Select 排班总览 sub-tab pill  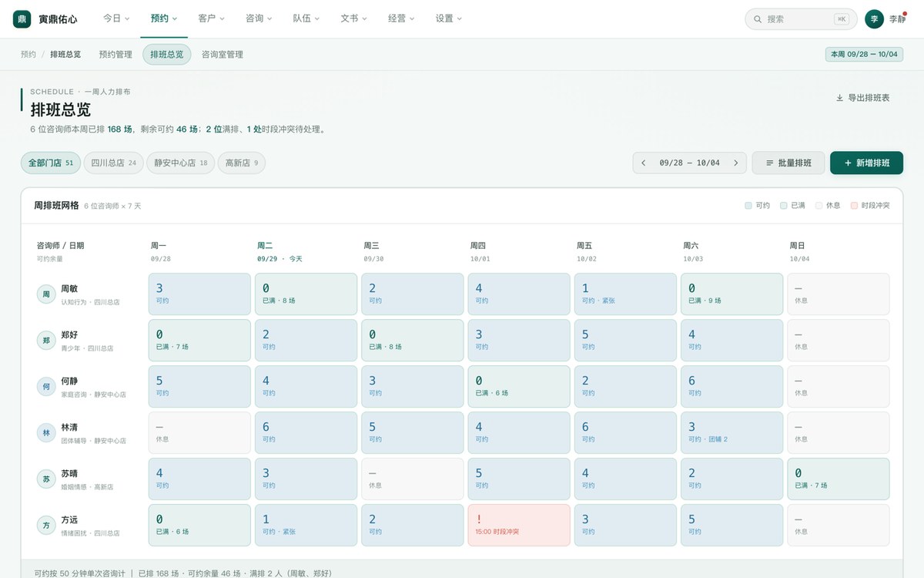pos(167,55)
